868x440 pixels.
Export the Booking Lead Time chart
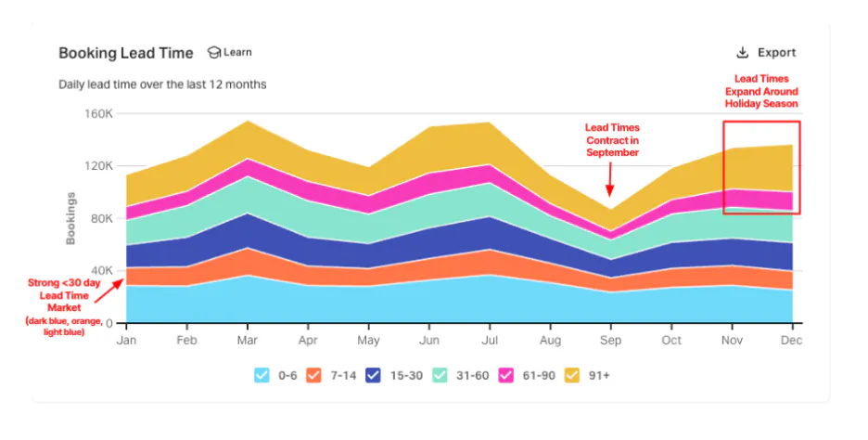766,53
